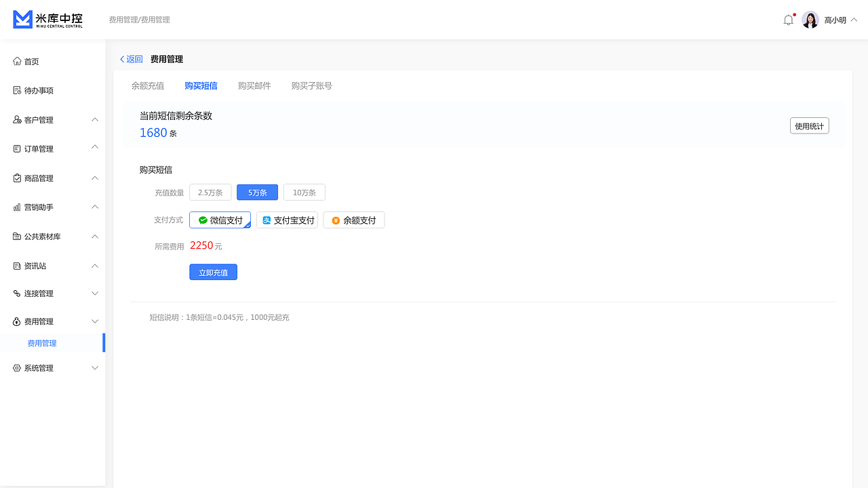This screenshot has width=868, height=488.
Task: Expand the 客户管理 menu chevron
Action: pos(95,119)
